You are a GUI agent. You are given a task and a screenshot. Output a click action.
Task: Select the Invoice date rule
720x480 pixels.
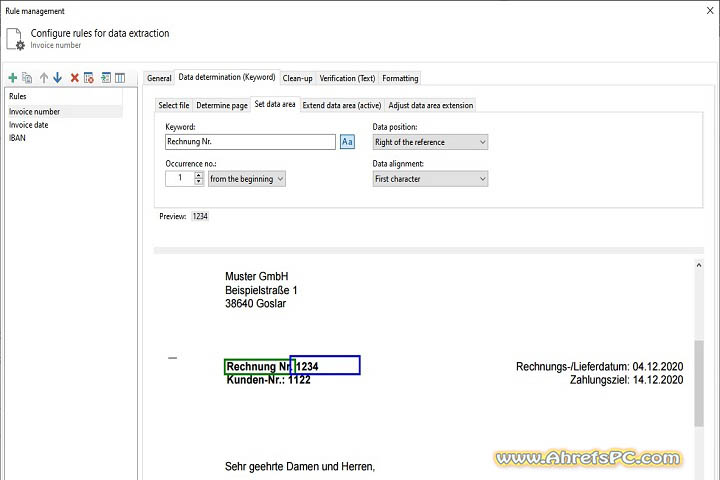coord(65,125)
